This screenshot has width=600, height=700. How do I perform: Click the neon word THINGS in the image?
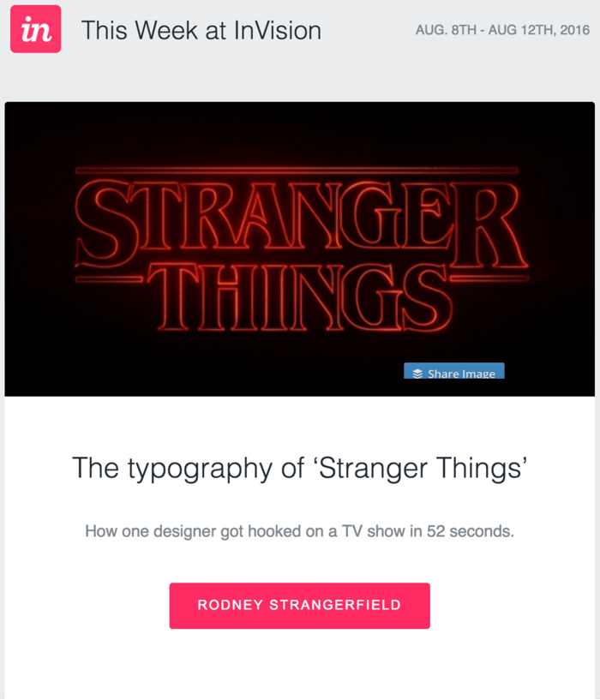coord(300,296)
